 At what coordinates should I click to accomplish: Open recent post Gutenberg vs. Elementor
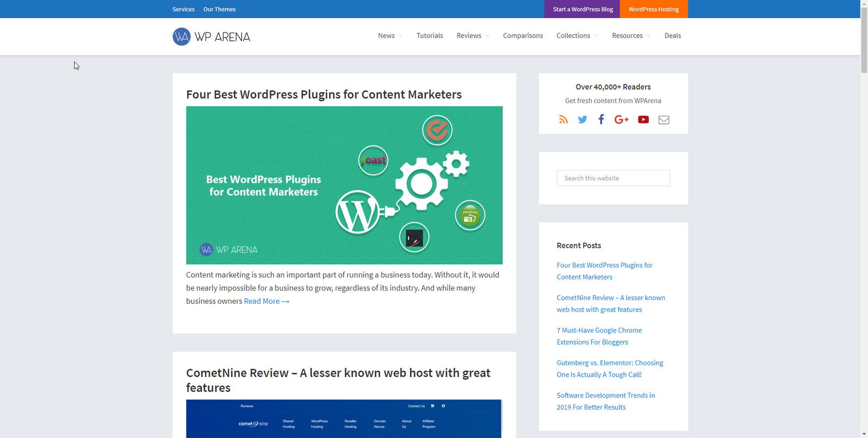coord(610,369)
